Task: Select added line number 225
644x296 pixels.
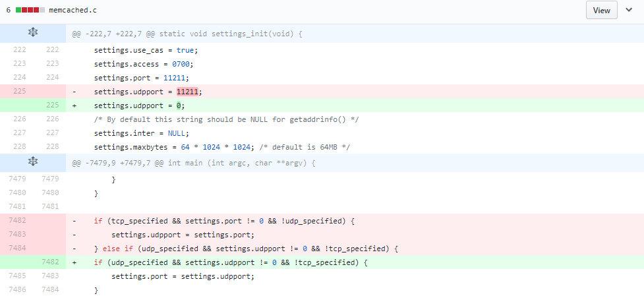Action: (x=52, y=105)
